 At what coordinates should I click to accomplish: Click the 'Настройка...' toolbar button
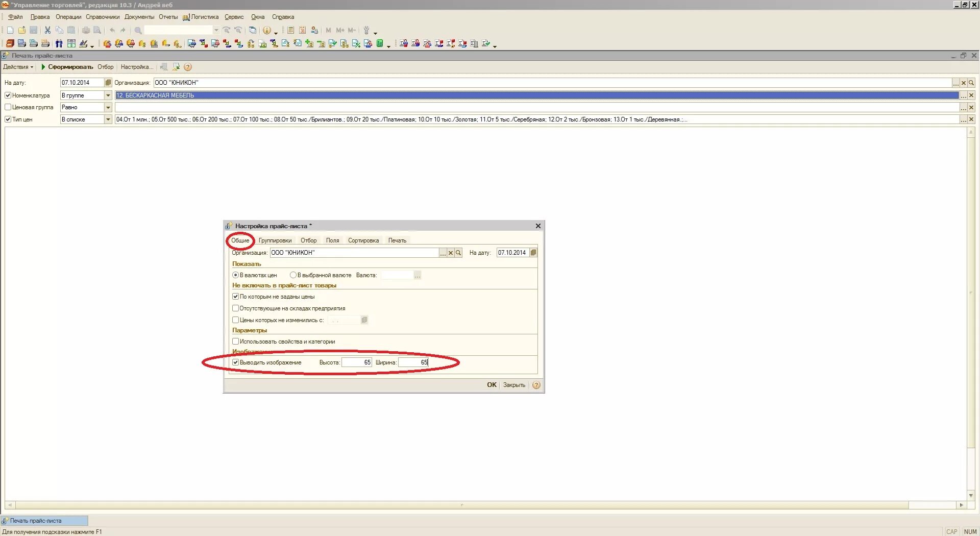(137, 67)
